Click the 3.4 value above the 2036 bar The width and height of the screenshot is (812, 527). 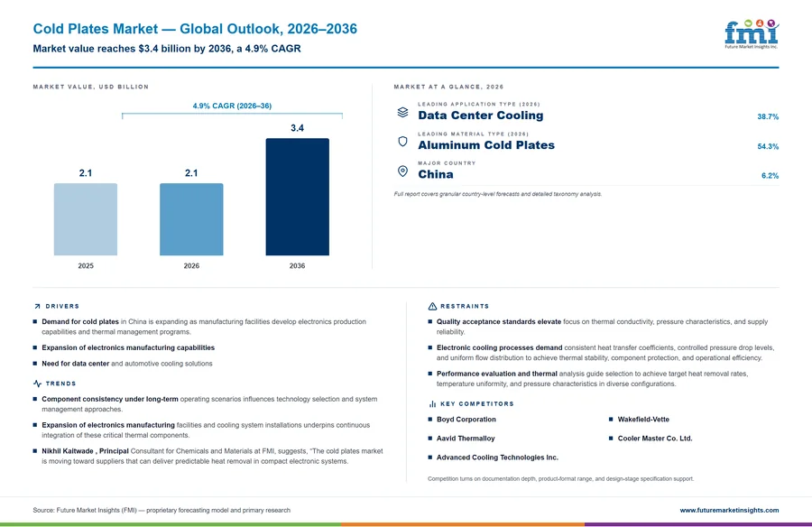pos(297,128)
